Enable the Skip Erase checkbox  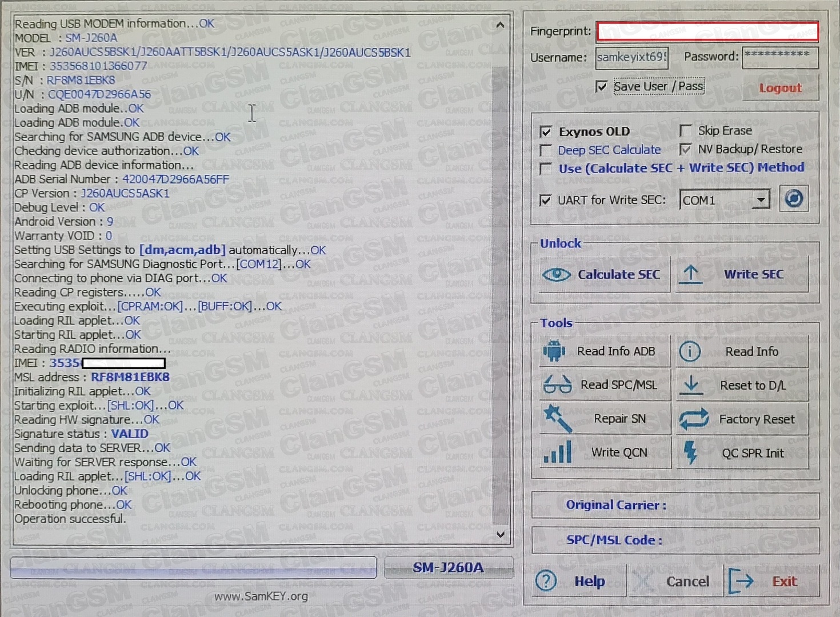[x=686, y=131]
